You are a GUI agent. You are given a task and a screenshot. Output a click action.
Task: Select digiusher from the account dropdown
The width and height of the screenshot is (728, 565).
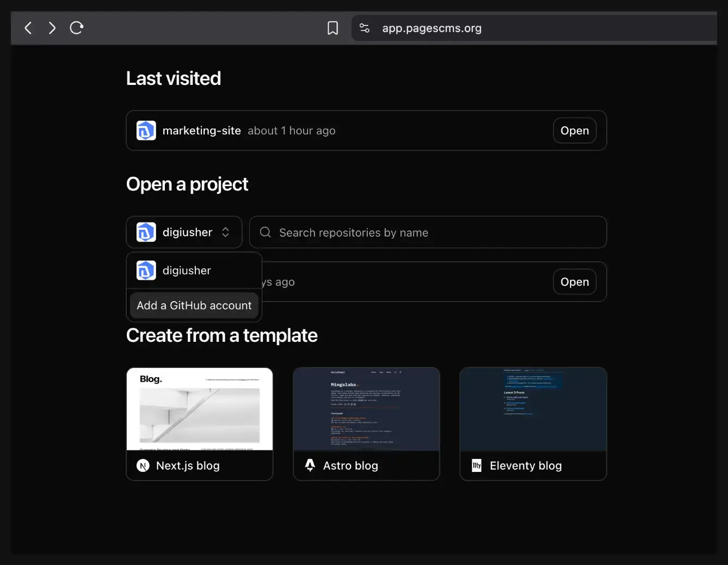click(x=187, y=271)
